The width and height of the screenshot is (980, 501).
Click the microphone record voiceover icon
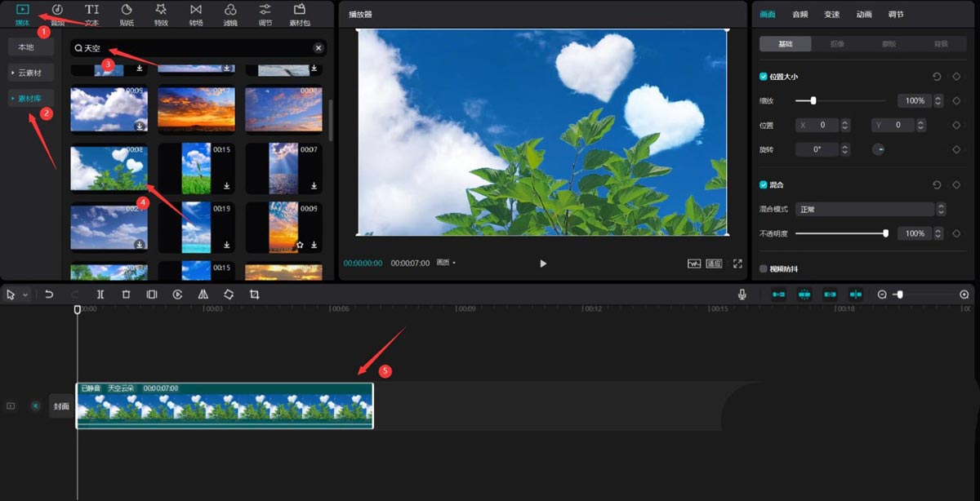coord(742,295)
